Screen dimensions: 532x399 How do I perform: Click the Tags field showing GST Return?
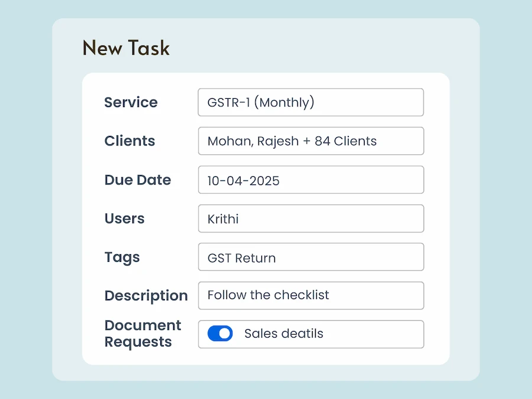(311, 257)
